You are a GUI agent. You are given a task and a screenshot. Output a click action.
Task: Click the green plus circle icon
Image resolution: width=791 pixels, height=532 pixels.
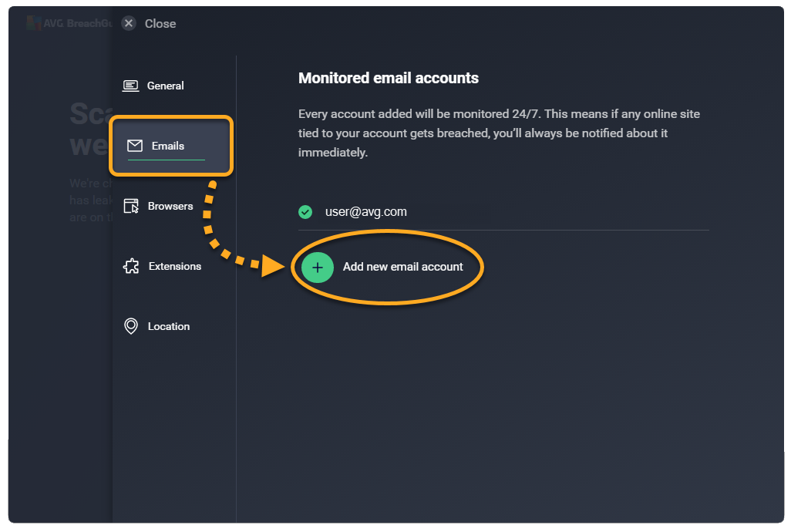(317, 267)
